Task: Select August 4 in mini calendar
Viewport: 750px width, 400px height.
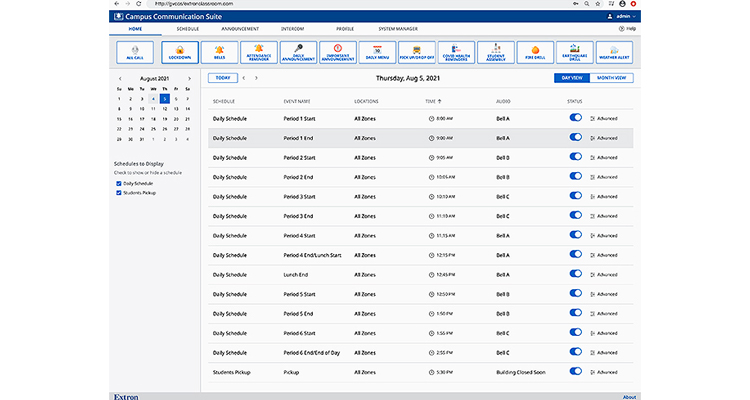Action: tap(153, 99)
